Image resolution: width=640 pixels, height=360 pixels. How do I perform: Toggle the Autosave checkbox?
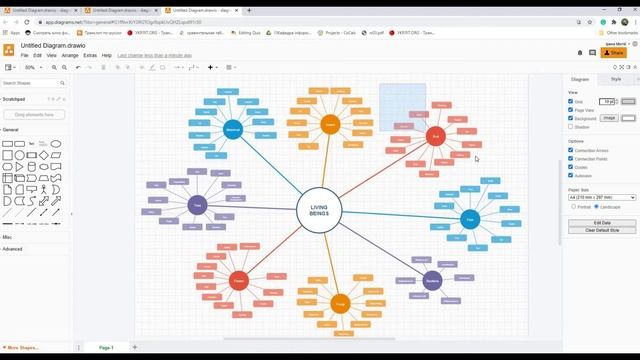click(571, 176)
